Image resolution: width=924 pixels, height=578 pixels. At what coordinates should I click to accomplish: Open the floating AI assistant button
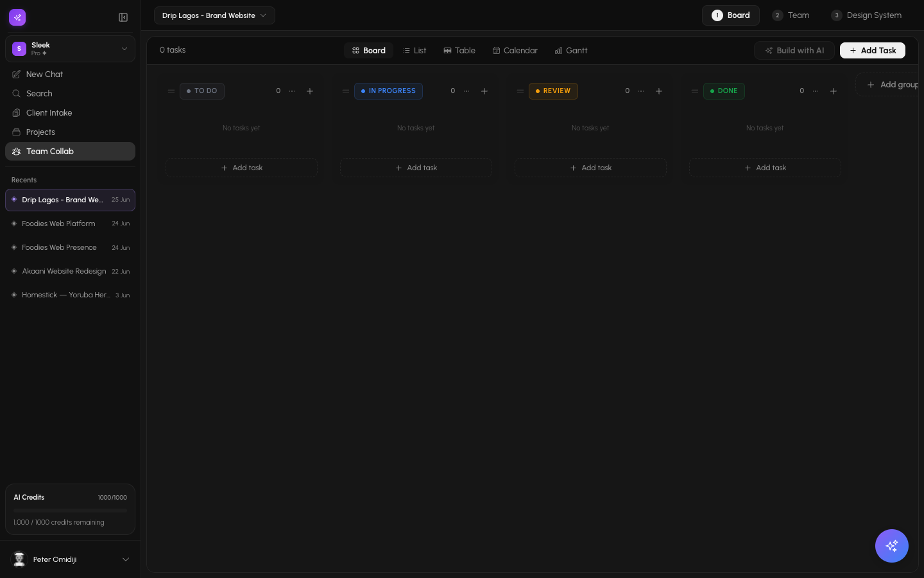892,546
